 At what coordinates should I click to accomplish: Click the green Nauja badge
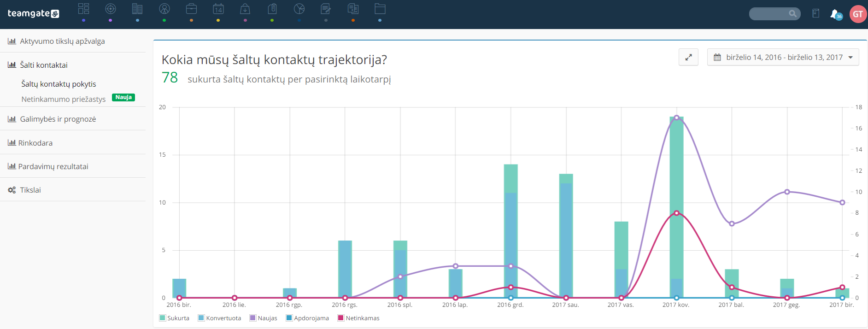123,97
